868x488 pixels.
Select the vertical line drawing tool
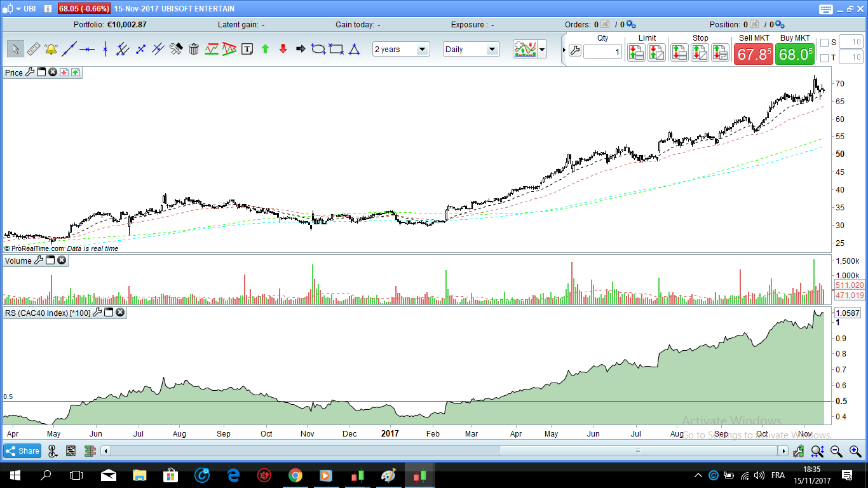click(x=105, y=49)
